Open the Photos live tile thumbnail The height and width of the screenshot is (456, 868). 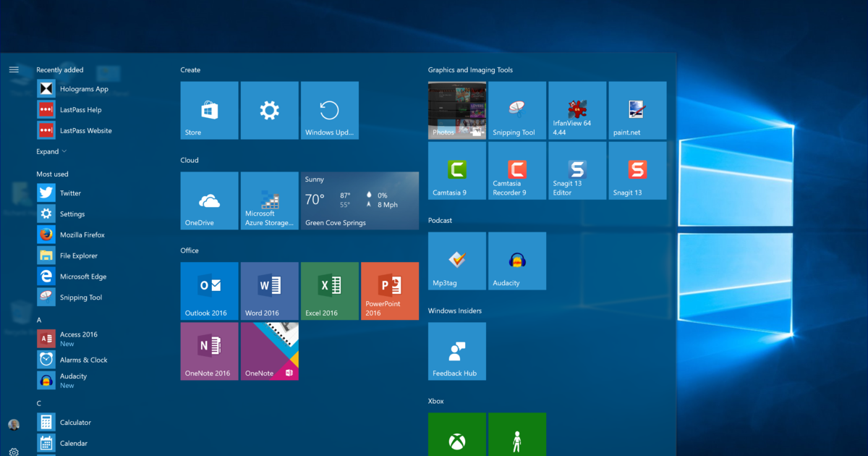[x=457, y=110]
